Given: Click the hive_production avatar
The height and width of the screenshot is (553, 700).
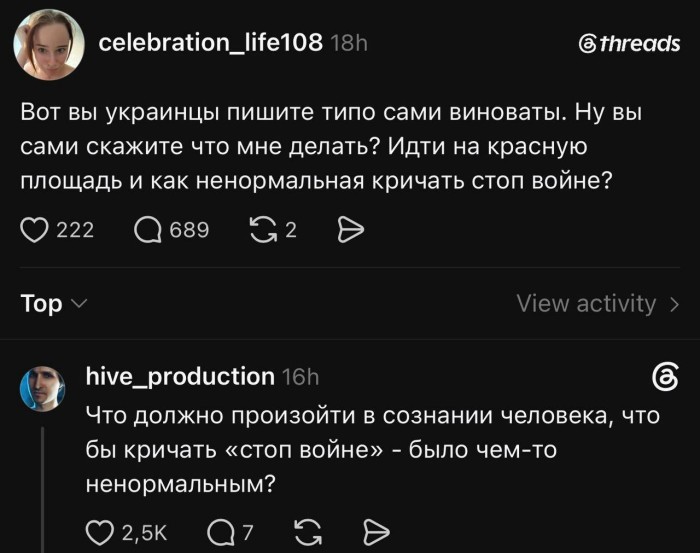Looking at the screenshot, I should (x=42, y=389).
